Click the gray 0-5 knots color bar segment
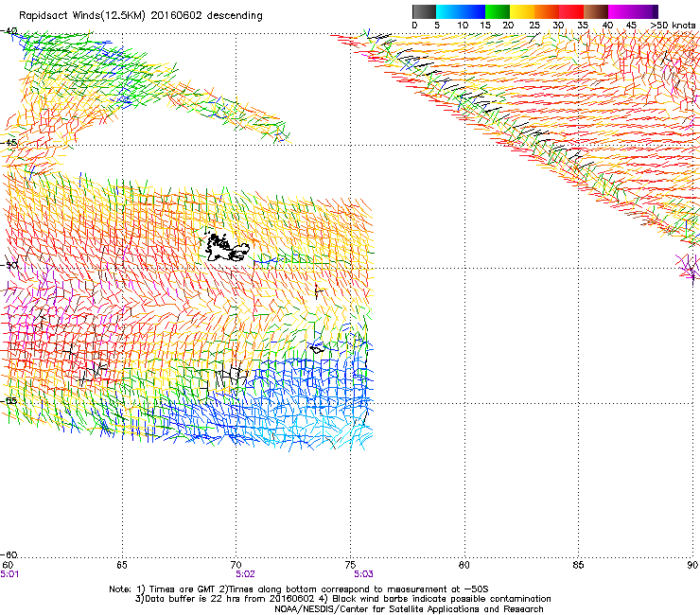 424,11
